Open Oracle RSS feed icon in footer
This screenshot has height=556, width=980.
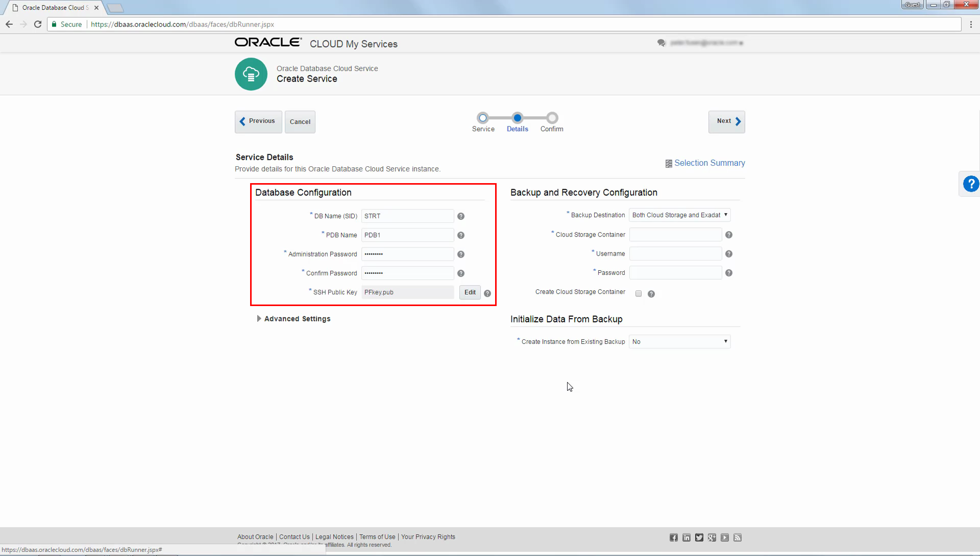click(738, 538)
